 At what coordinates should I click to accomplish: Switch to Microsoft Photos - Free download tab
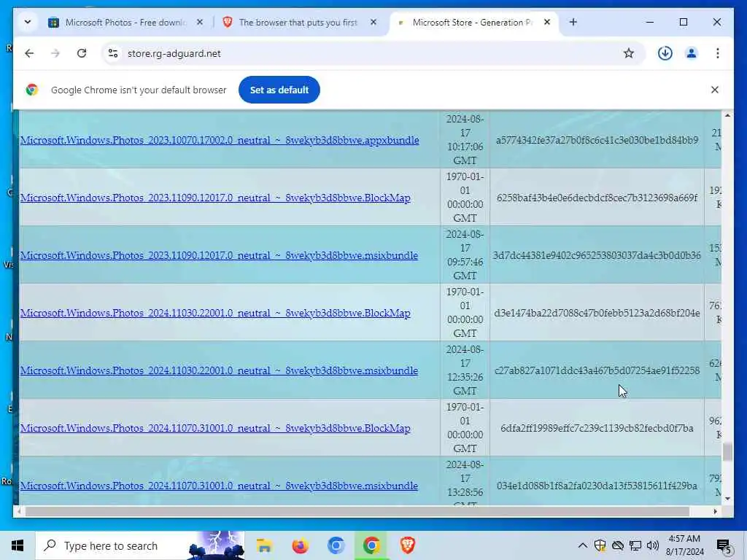point(125,23)
